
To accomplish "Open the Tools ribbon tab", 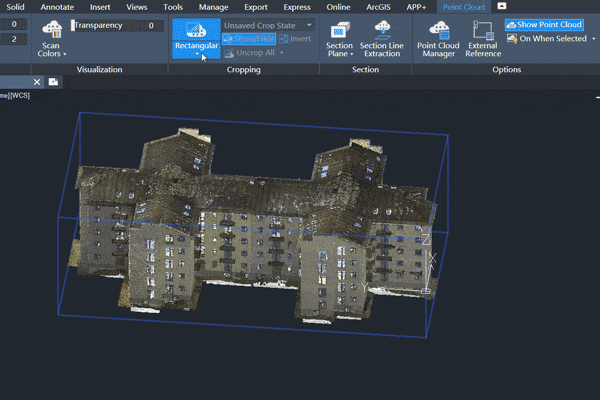I will tap(173, 7).
